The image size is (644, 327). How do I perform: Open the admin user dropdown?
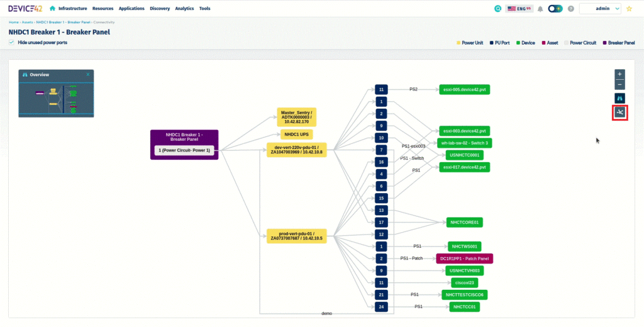point(600,9)
